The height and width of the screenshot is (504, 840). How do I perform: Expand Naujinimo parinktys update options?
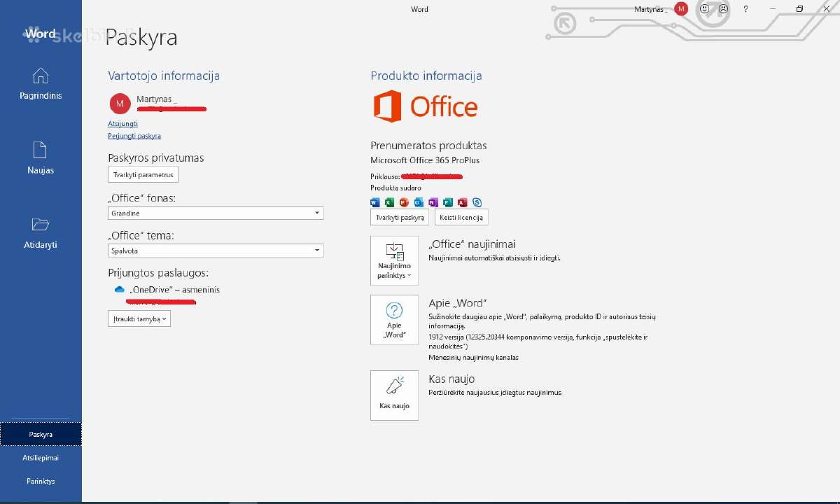click(394, 260)
